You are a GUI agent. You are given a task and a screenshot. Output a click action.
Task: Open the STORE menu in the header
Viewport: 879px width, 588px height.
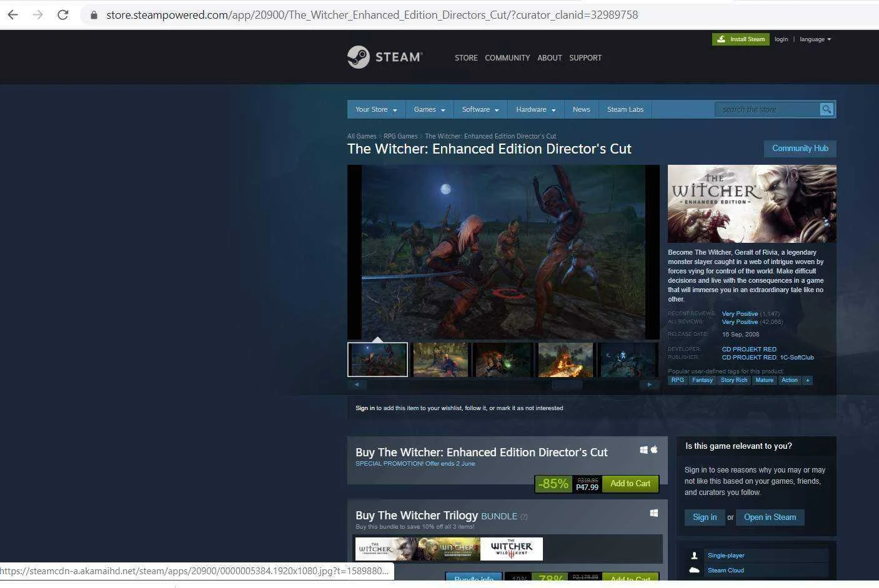pyautogui.click(x=466, y=58)
